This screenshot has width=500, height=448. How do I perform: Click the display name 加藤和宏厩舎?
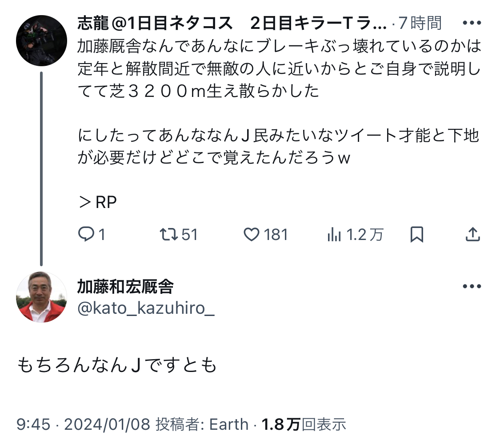125,287
